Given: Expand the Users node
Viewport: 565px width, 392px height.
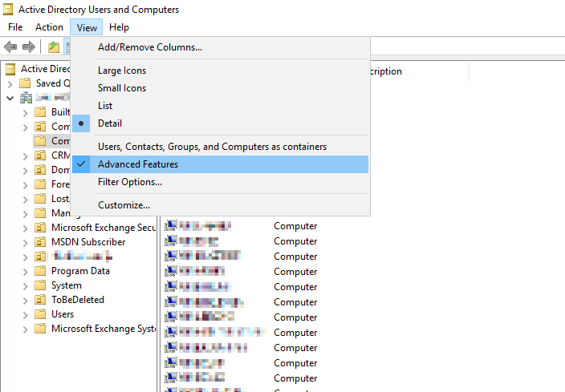Looking at the screenshot, I should click(x=25, y=315).
